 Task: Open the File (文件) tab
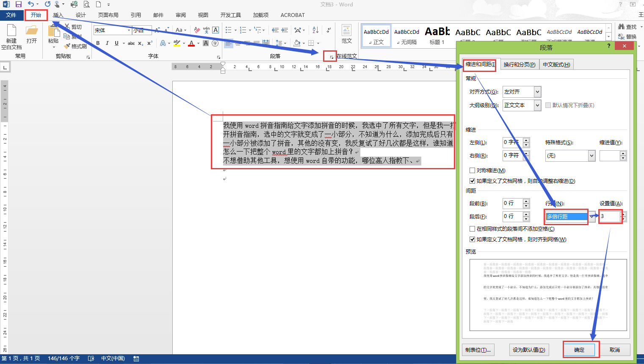[11, 15]
